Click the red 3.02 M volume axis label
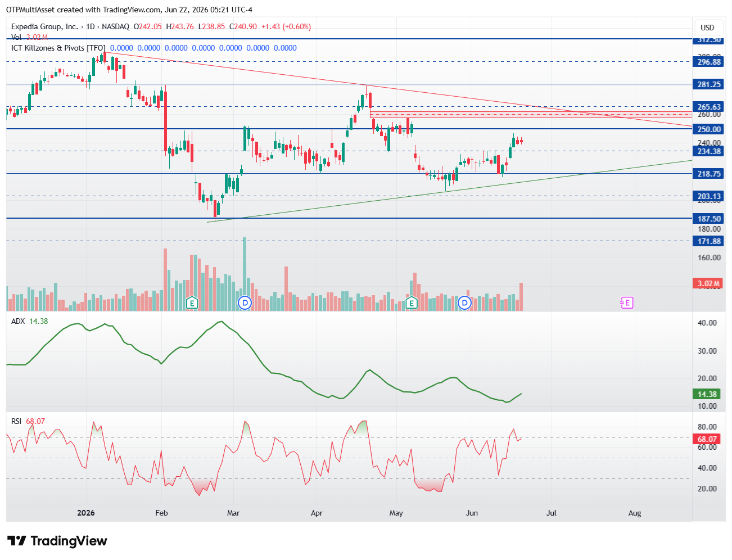The width and height of the screenshot is (732, 560). pos(708,283)
